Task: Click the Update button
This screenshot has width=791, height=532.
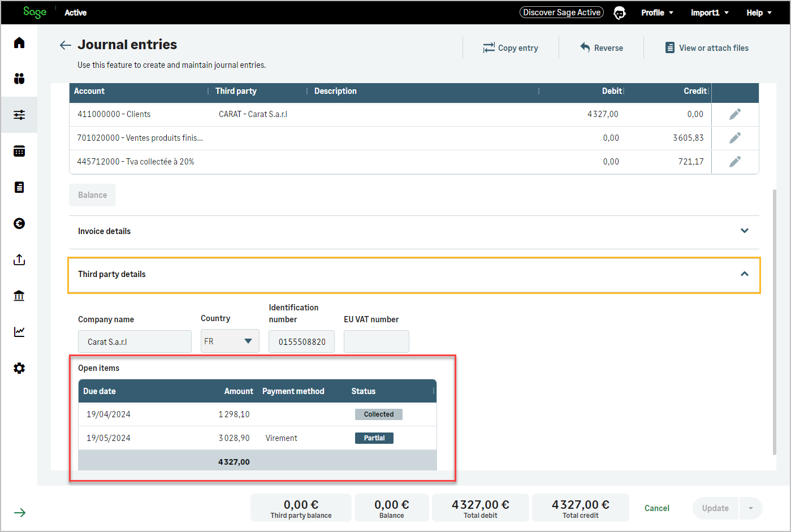Action: tap(715, 508)
